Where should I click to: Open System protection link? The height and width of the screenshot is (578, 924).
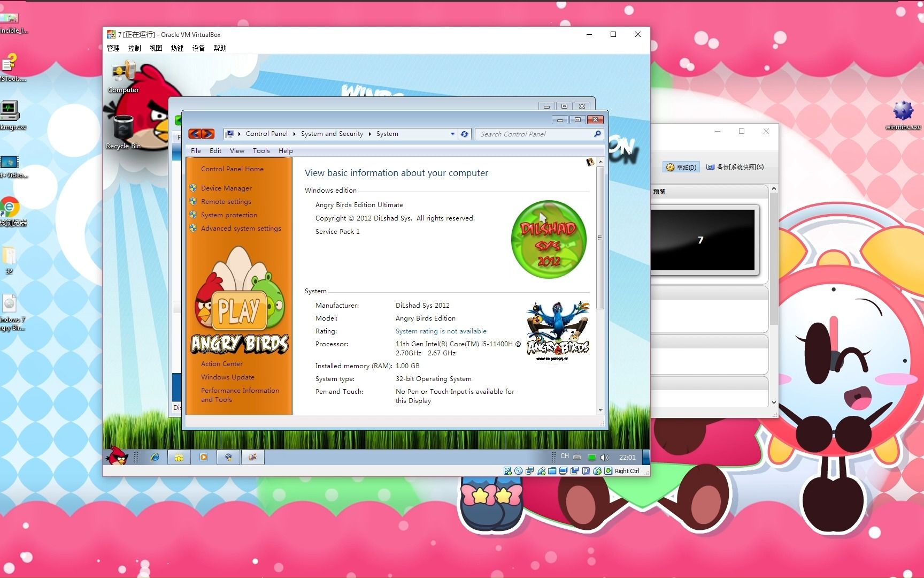pos(229,215)
